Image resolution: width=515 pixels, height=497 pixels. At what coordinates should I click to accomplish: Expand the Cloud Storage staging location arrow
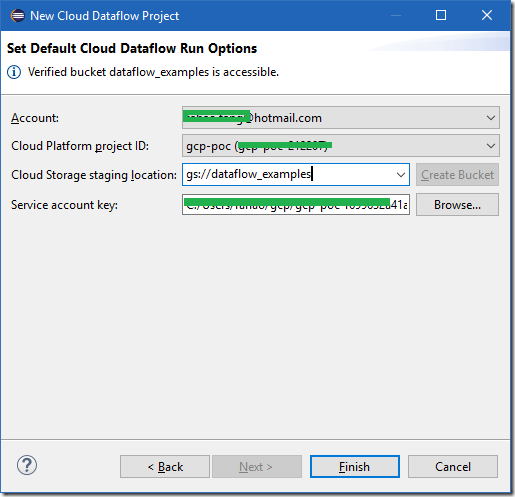[x=401, y=175]
